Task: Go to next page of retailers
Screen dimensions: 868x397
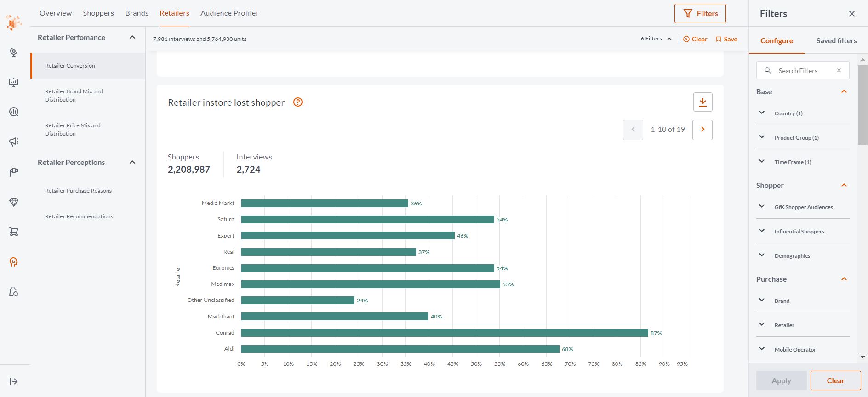Action: (x=702, y=130)
